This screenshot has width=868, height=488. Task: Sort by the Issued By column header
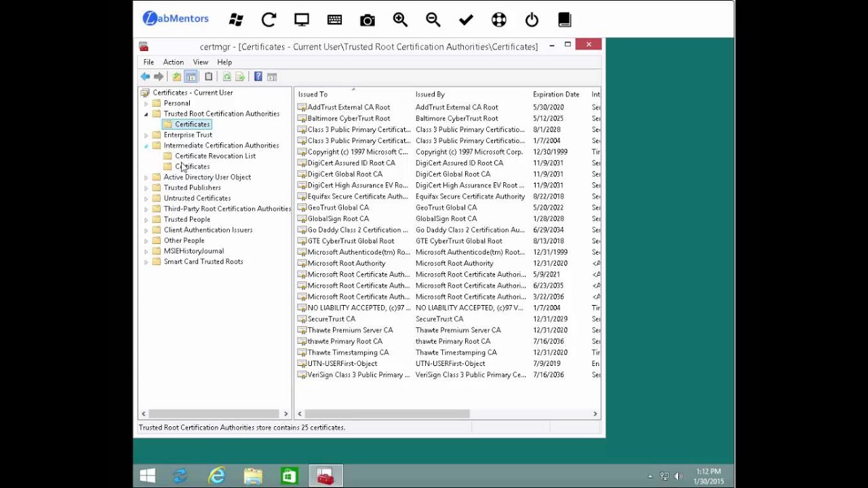pyautogui.click(x=471, y=94)
